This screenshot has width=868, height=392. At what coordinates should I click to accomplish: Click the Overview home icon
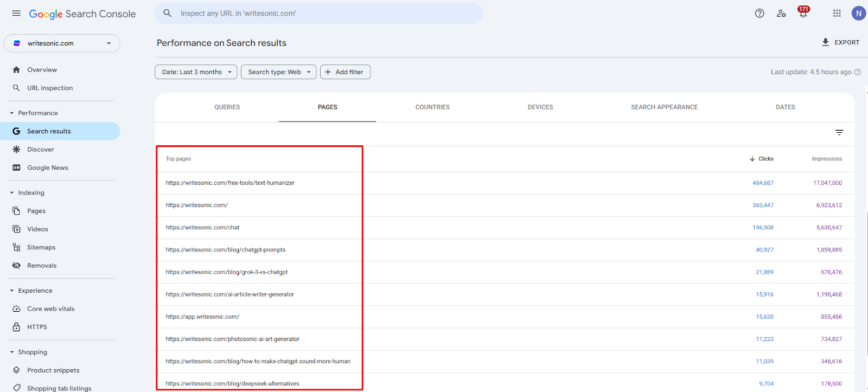point(16,70)
